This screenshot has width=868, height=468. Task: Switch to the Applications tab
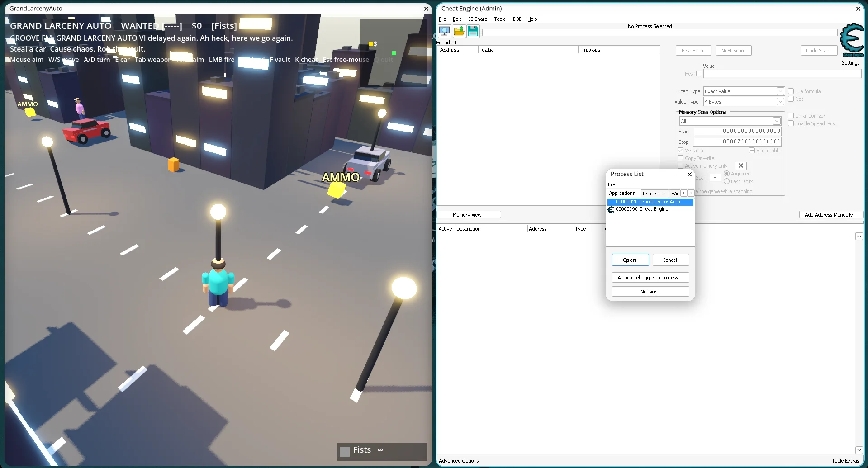(x=622, y=193)
